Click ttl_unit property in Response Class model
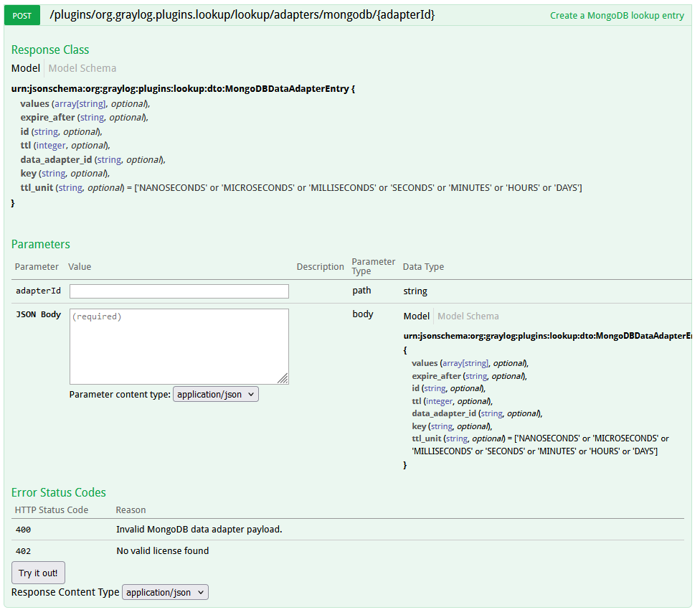Screen dimensions: 700x615 coord(37,187)
